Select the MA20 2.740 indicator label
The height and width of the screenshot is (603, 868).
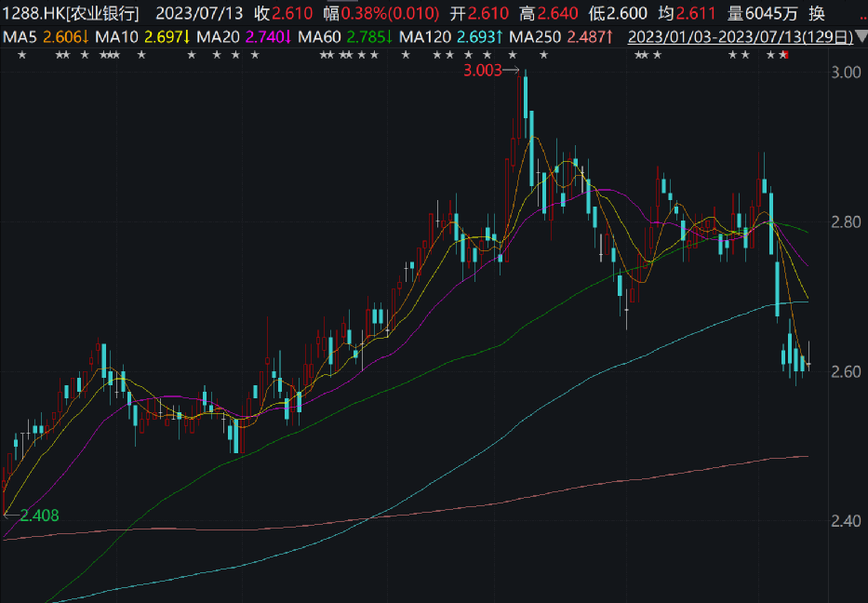pos(244,37)
